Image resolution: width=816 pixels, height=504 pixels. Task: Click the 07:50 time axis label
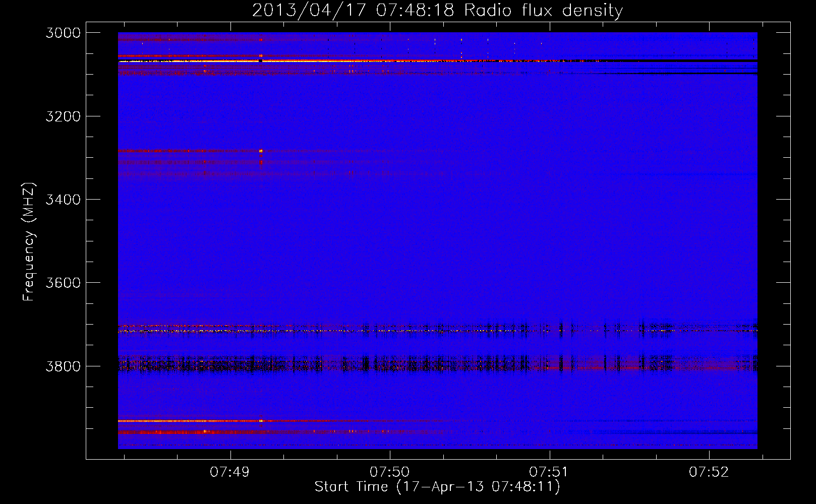click(x=390, y=472)
